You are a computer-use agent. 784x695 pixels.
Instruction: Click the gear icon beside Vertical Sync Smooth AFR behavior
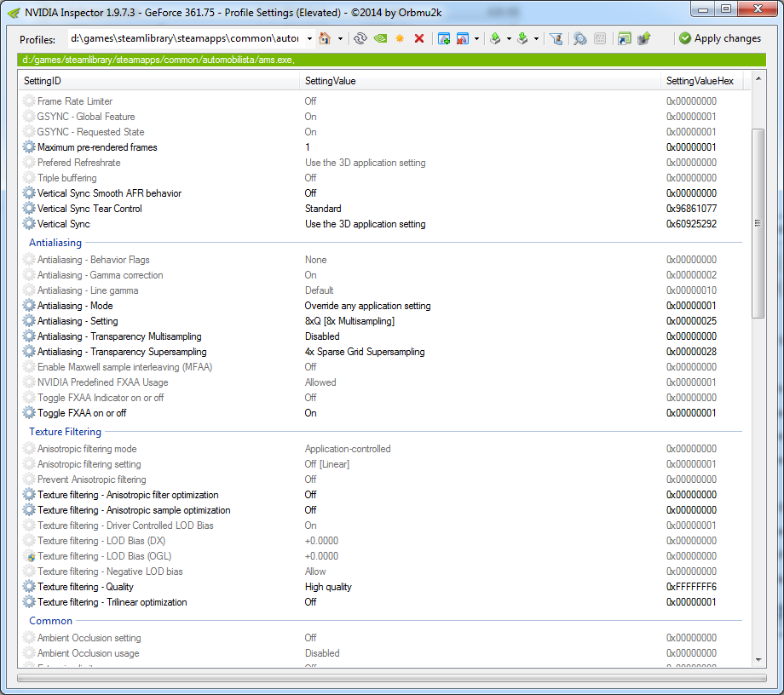pos(29,192)
